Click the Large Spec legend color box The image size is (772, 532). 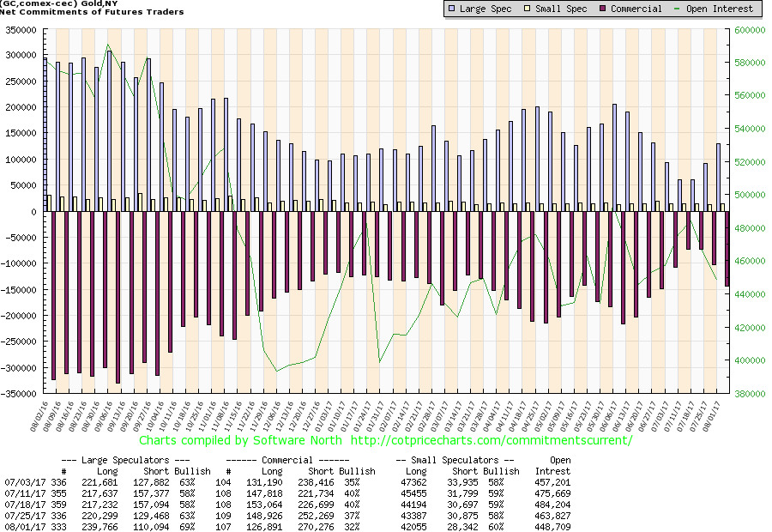(452, 9)
